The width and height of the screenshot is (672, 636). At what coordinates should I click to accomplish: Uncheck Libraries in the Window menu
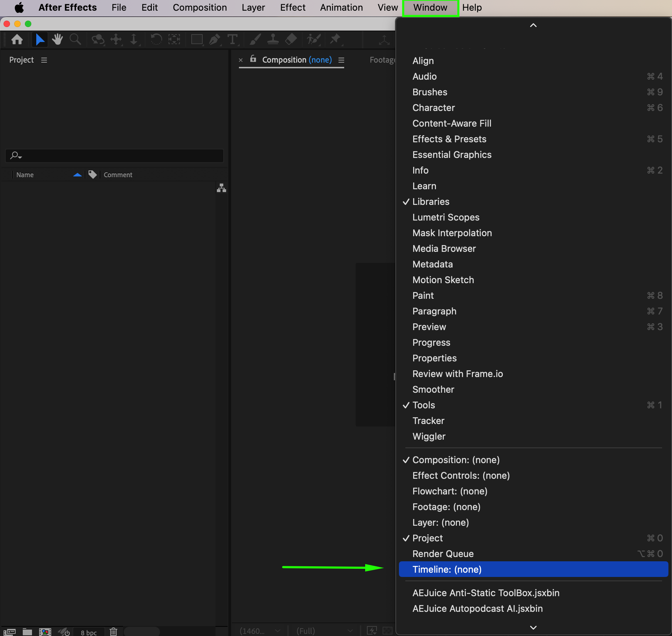click(x=431, y=202)
